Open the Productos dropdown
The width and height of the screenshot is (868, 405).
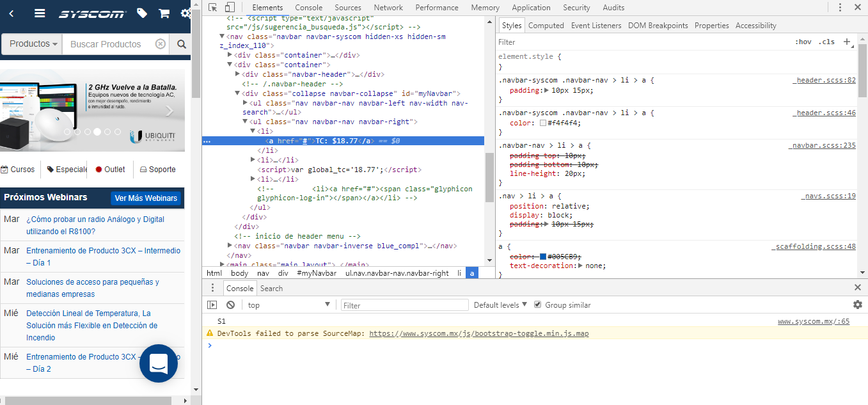tap(34, 44)
